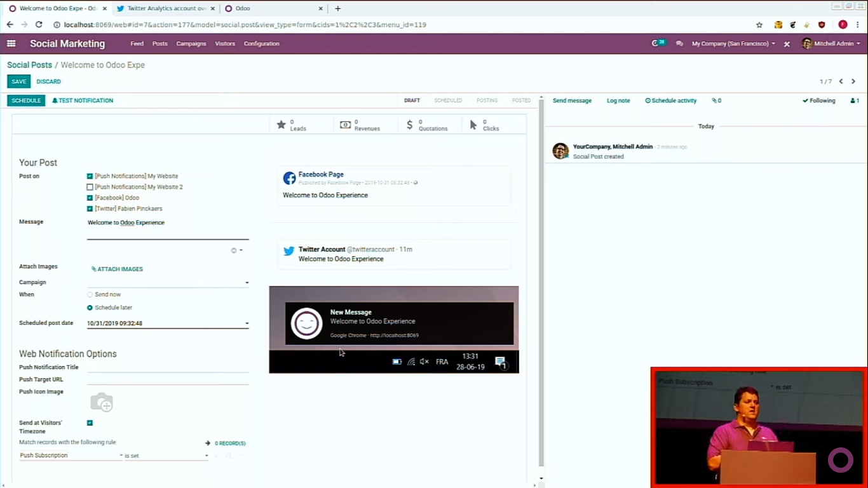Upload a push icon image via the camera placeholder
The width and height of the screenshot is (868, 488).
pyautogui.click(x=102, y=402)
